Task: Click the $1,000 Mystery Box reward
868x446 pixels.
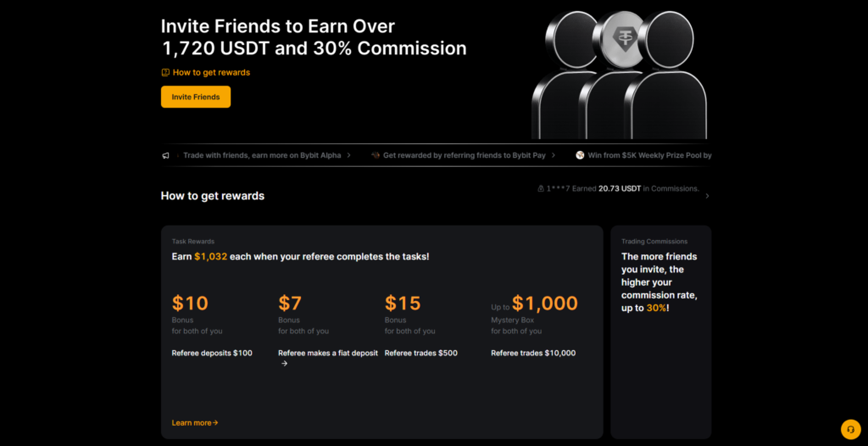Action: 543,304
